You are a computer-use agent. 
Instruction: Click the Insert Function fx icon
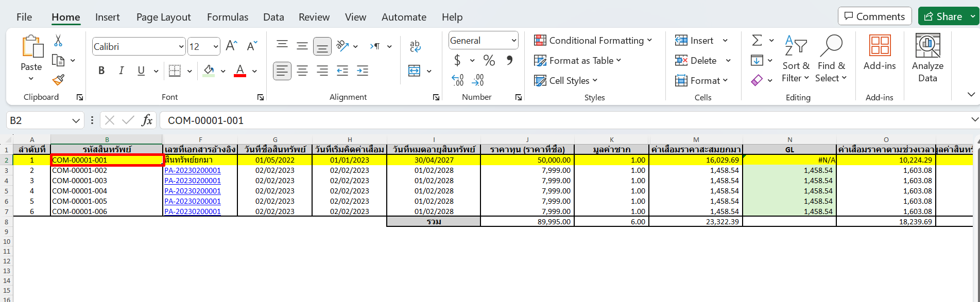(x=147, y=120)
